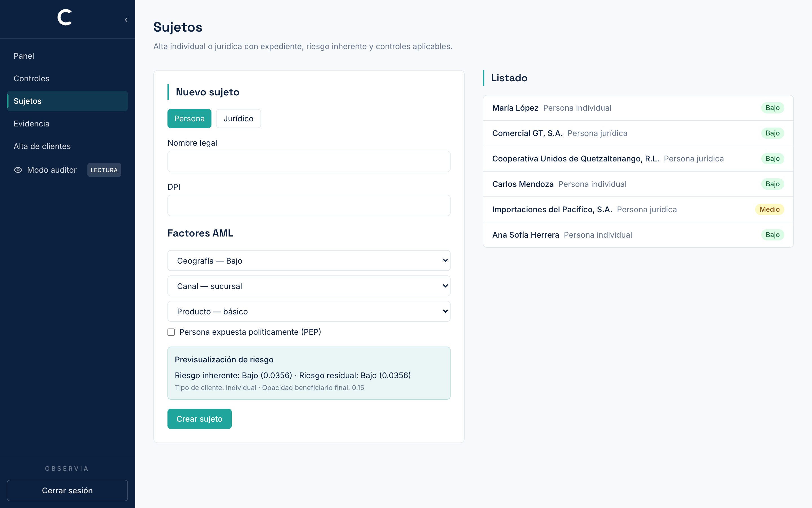
Task: Select the Persona tab
Action: click(189, 119)
